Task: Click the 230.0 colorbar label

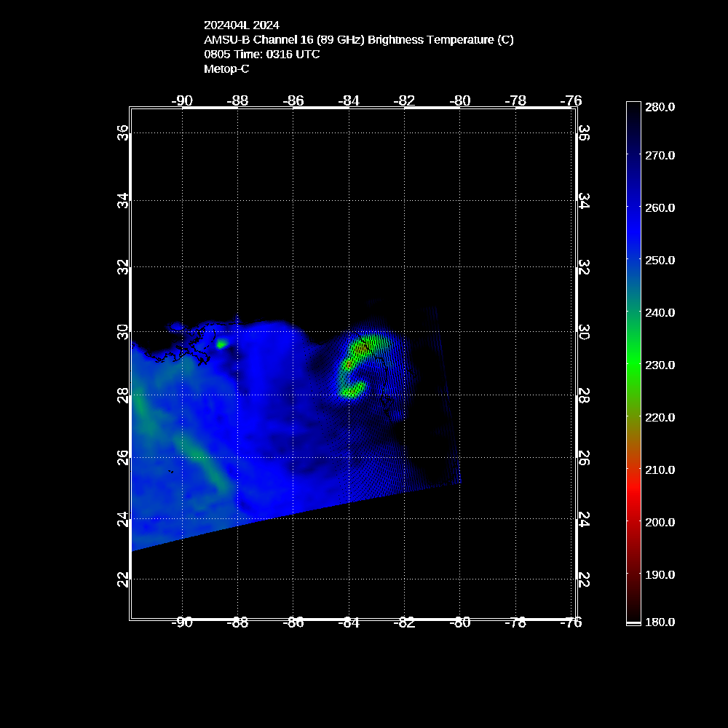Action: 660,365
